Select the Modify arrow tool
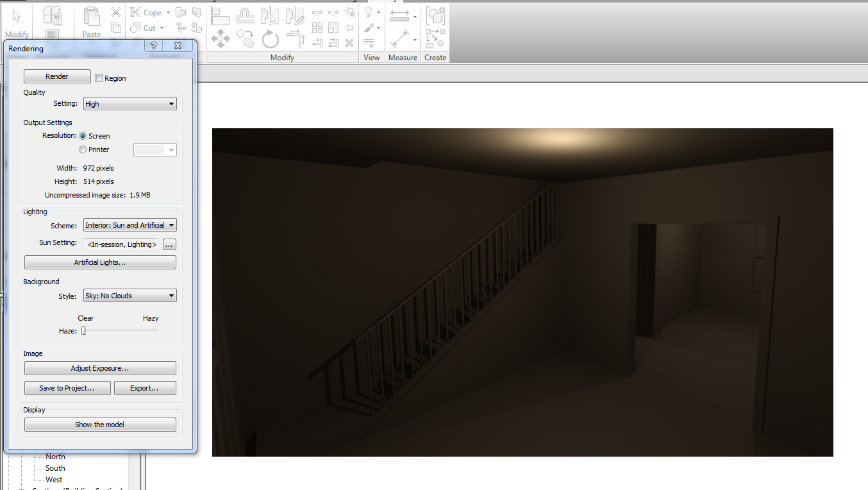Screen dimensions: 868x490 tap(17, 17)
